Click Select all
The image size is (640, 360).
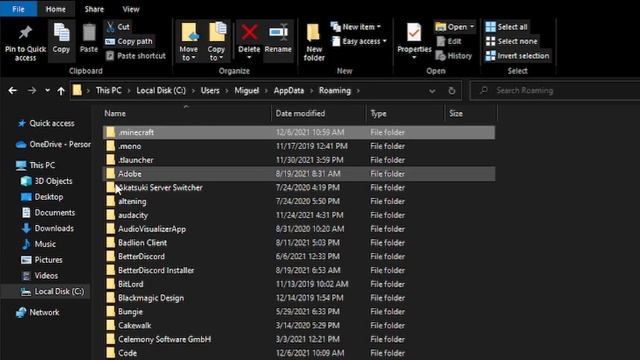coord(506,27)
